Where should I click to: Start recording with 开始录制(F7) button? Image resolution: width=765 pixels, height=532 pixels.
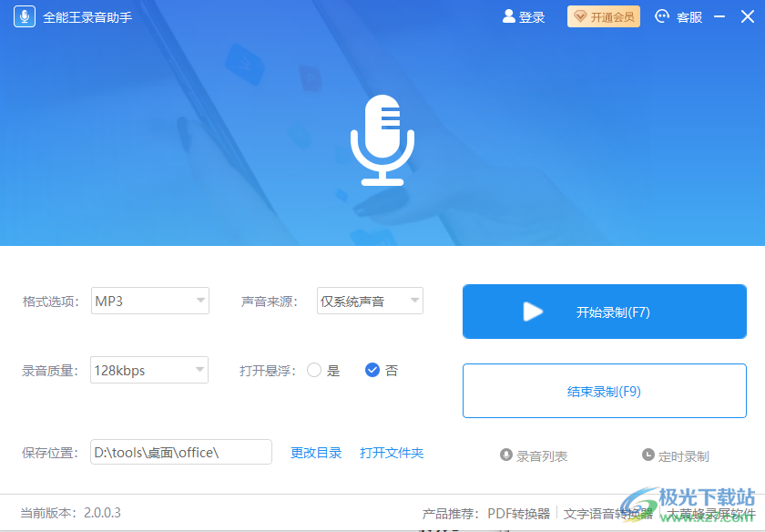(604, 312)
